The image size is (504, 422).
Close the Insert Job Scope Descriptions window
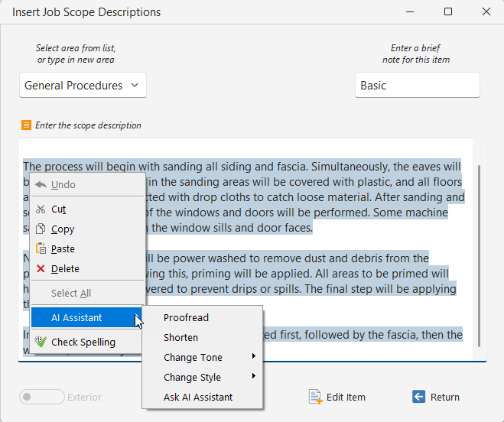point(486,12)
